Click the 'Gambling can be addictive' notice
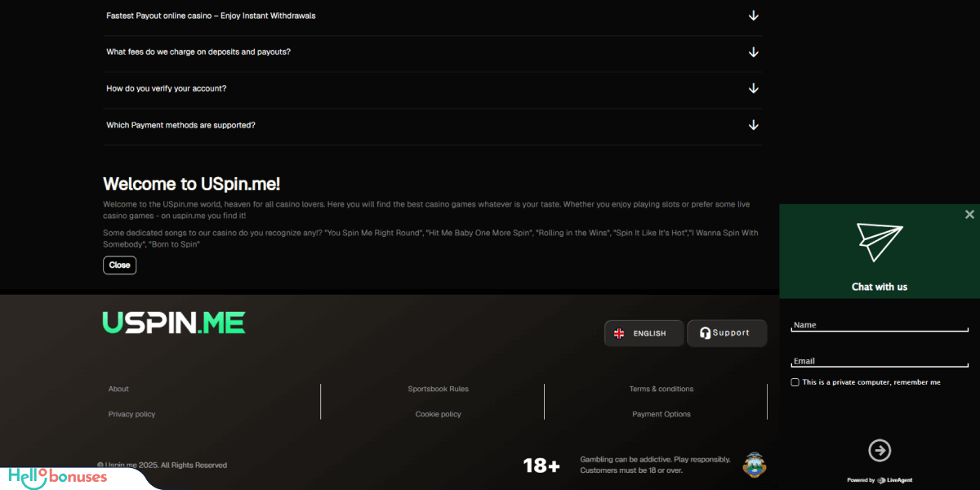980x490 pixels. pyautogui.click(x=656, y=465)
